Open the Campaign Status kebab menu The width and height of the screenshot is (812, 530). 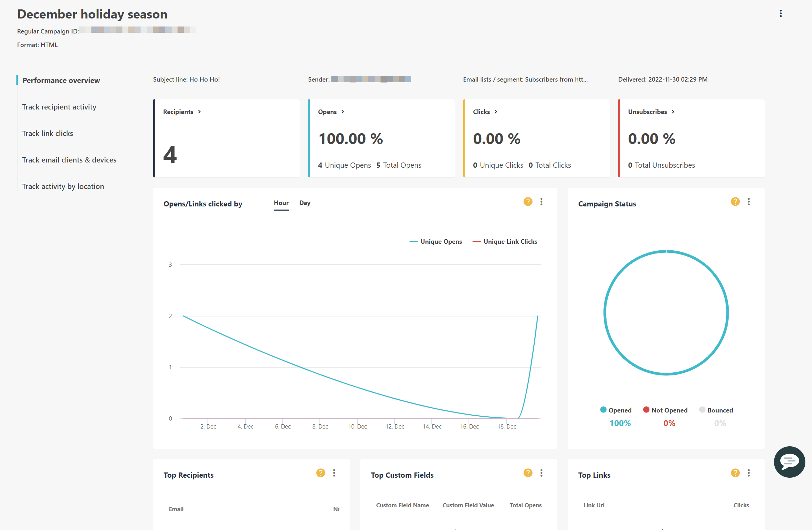point(749,202)
